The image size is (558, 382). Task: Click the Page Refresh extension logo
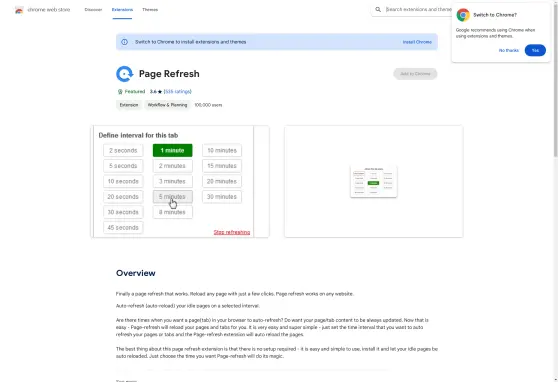(x=125, y=74)
